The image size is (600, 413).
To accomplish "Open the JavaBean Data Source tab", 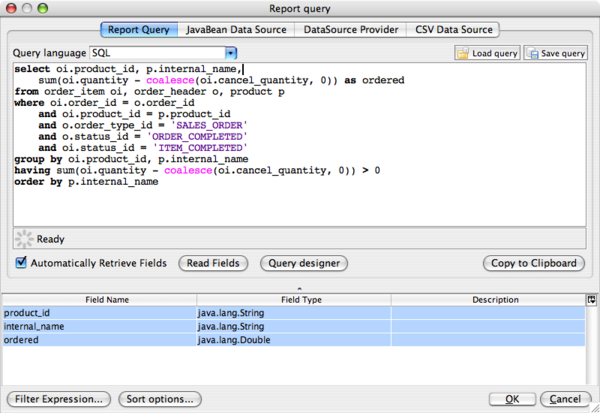I will (x=236, y=30).
